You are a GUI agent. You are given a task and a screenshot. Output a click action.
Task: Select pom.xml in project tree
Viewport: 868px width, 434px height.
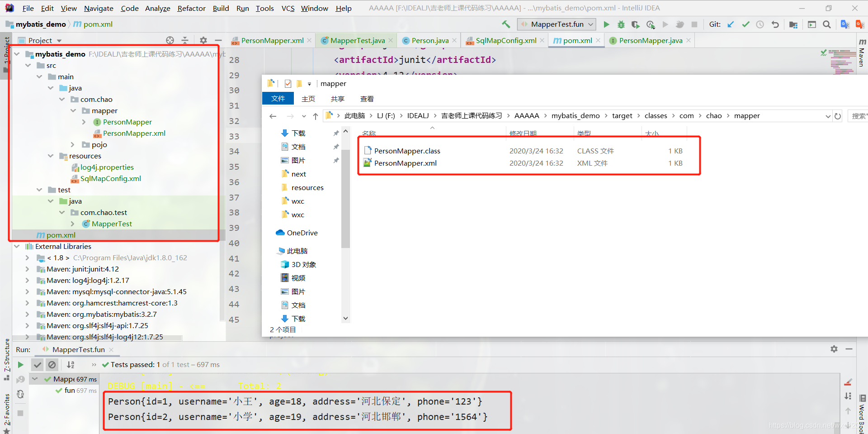click(61, 235)
